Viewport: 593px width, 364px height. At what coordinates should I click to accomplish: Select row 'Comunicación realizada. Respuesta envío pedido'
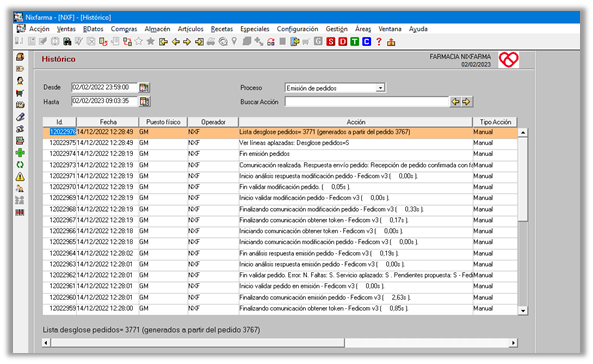pos(280,165)
